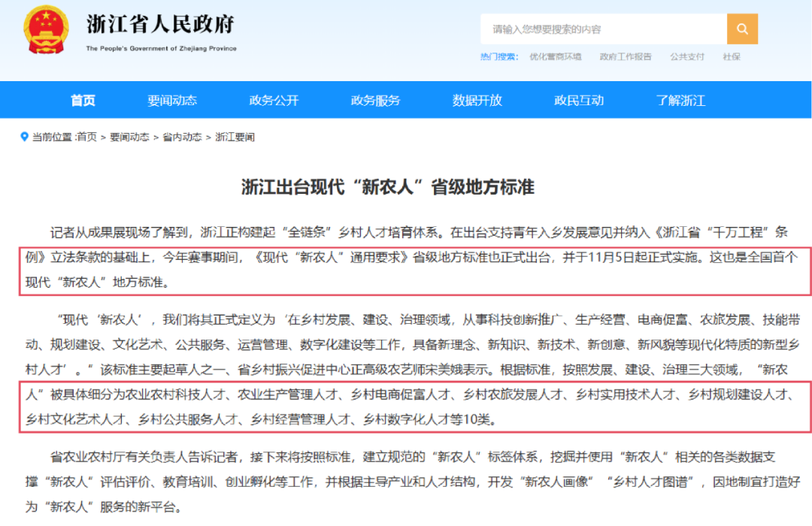The height and width of the screenshot is (526, 812).
Task: Click the national emblem government logo
Action: [x=47, y=30]
